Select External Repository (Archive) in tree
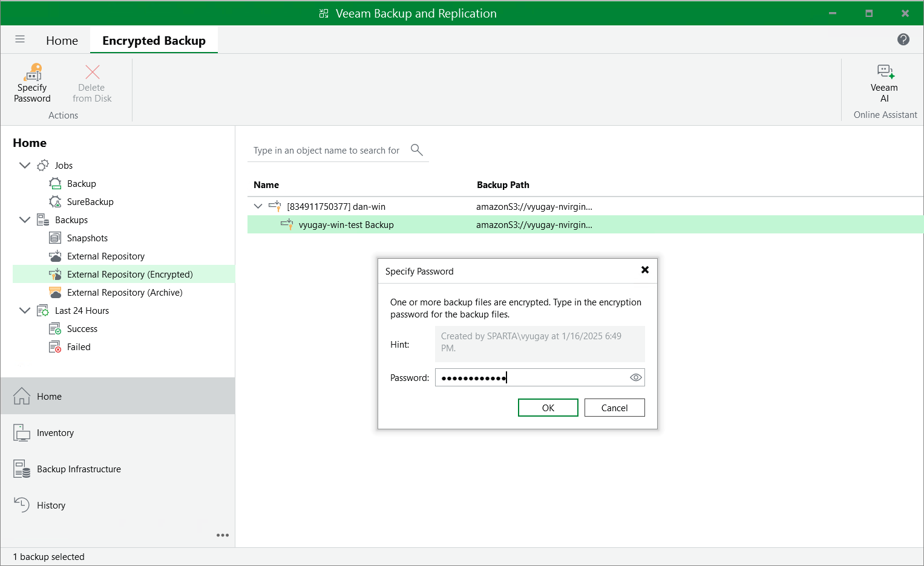The height and width of the screenshot is (566, 924). point(125,293)
